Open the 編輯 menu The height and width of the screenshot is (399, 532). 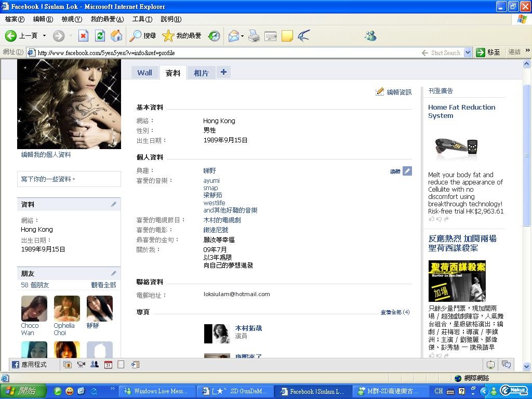tap(43, 19)
